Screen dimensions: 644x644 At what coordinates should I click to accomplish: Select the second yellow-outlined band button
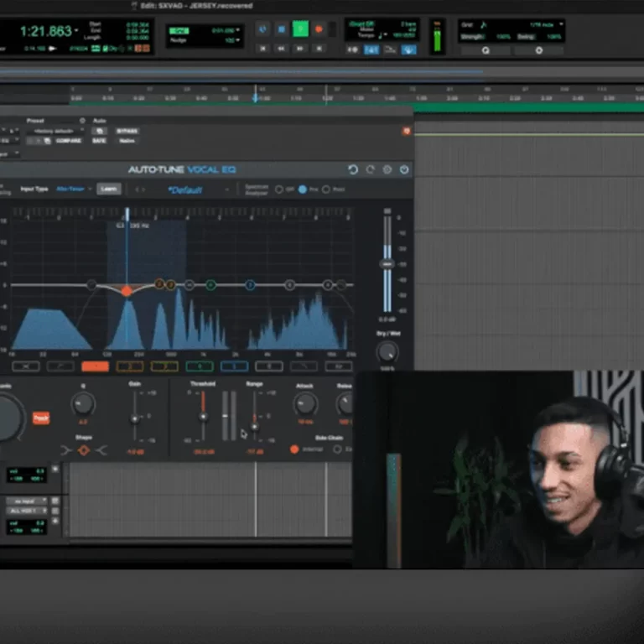point(164,366)
